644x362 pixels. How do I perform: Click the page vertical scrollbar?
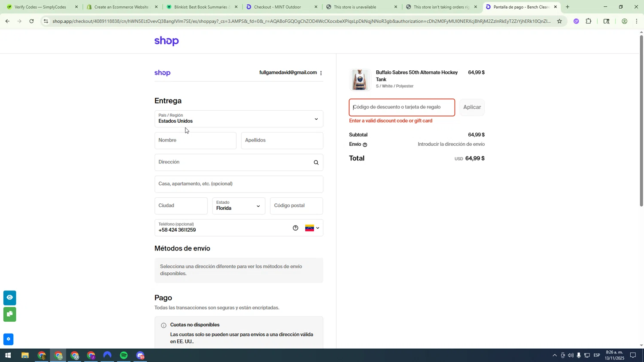[641, 120]
